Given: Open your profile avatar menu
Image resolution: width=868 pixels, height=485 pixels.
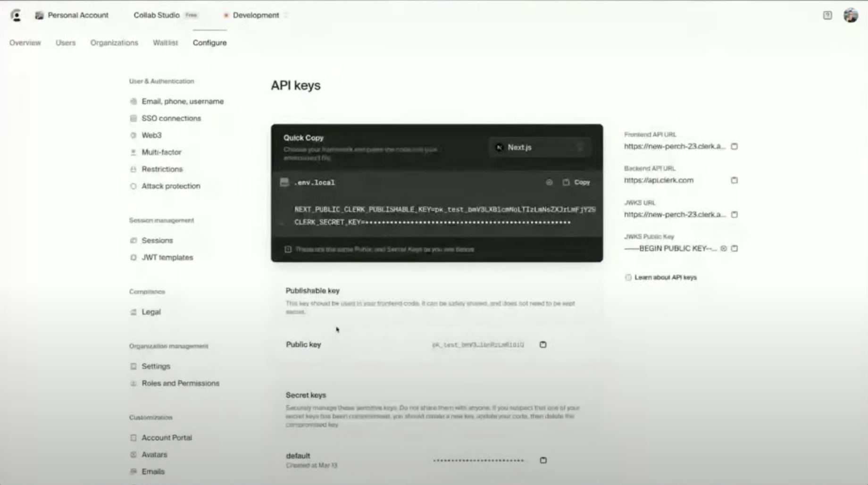Looking at the screenshot, I should [x=850, y=15].
